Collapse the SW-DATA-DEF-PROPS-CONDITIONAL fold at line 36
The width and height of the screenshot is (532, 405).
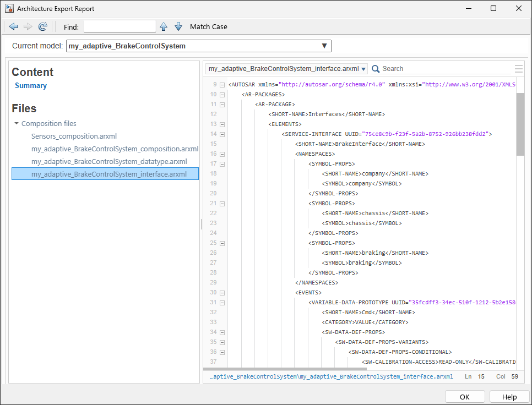point(222,352)
